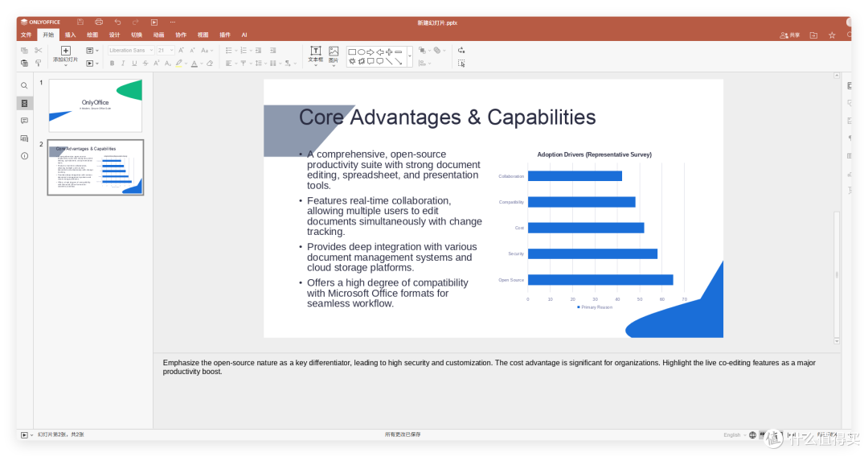Decrease the paragraph indent

click(259, 51)
